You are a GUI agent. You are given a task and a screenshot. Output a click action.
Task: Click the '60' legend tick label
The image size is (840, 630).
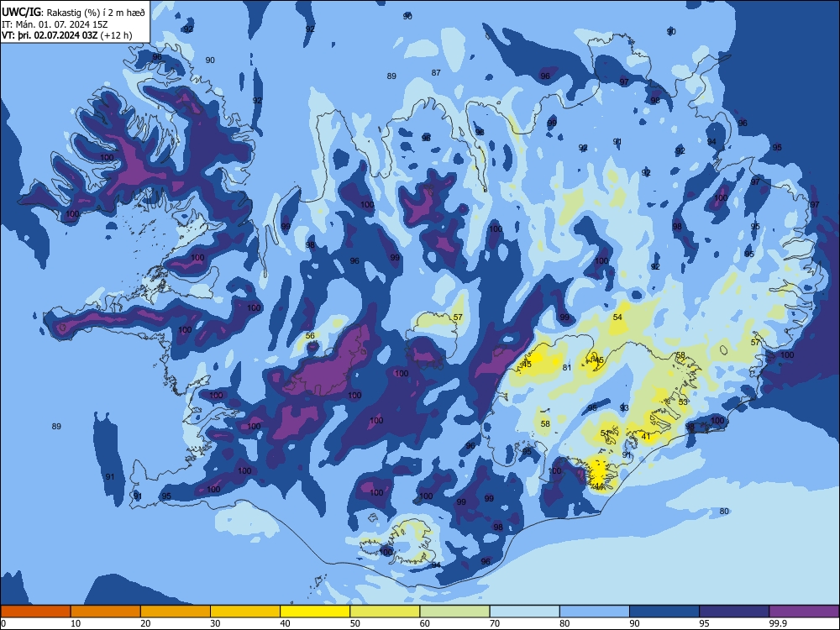(x=425, y=623)
